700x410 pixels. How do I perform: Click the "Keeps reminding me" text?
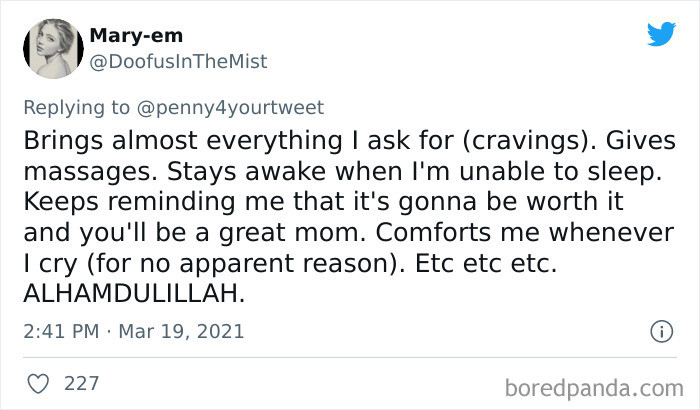click(154, 202)
